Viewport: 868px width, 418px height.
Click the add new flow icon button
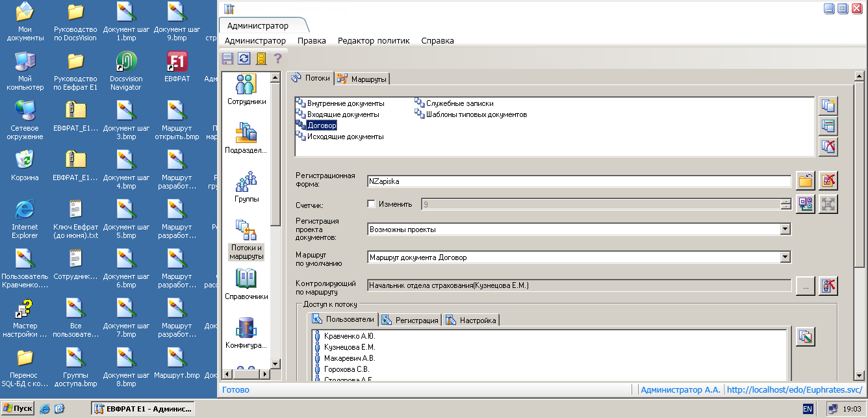coord(828,105)
